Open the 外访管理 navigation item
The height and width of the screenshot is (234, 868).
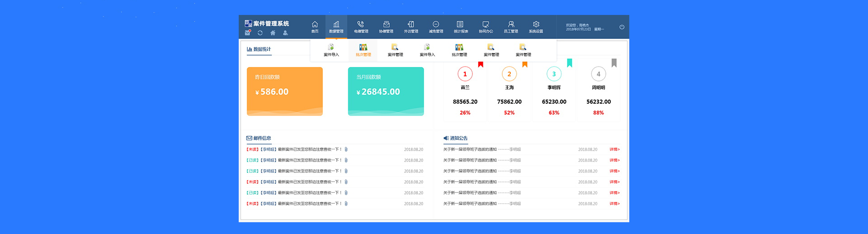pos(411,27)
